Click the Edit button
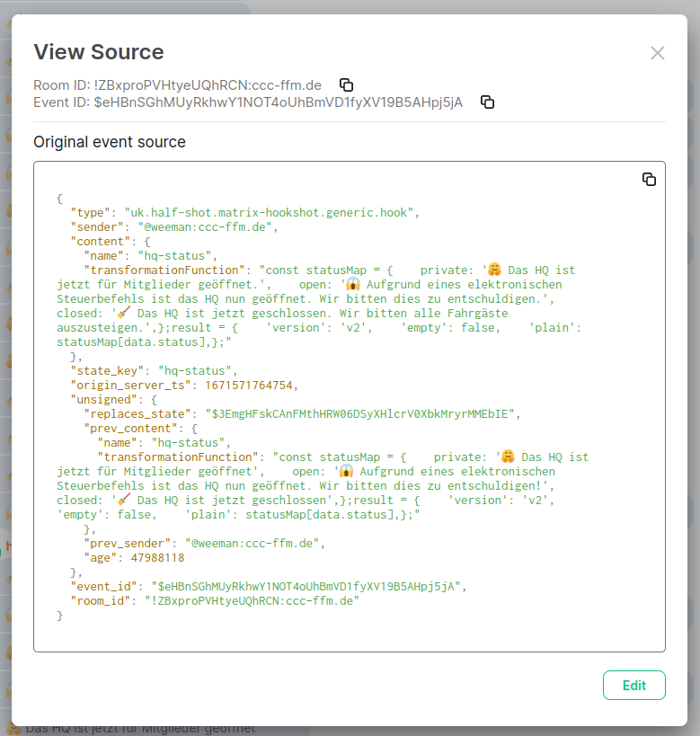Image resolution: width=700 pixels, height=736 pixels. (634, 686)
